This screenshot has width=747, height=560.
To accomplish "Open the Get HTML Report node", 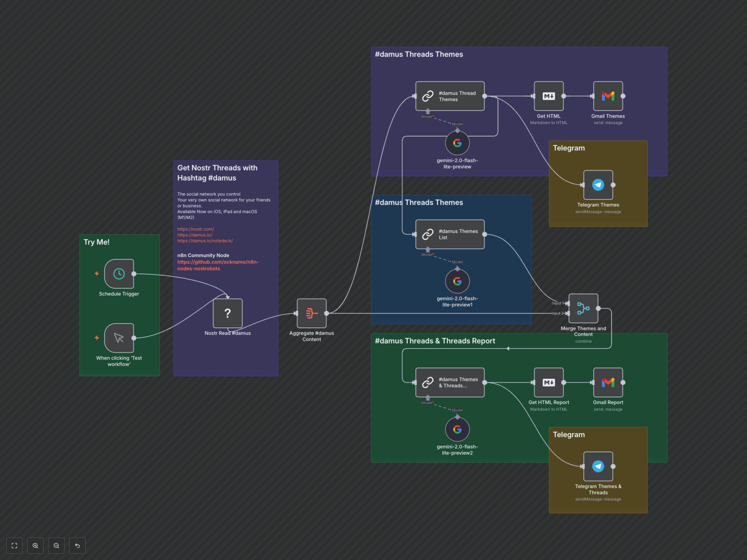I will (x=548, y=382).
